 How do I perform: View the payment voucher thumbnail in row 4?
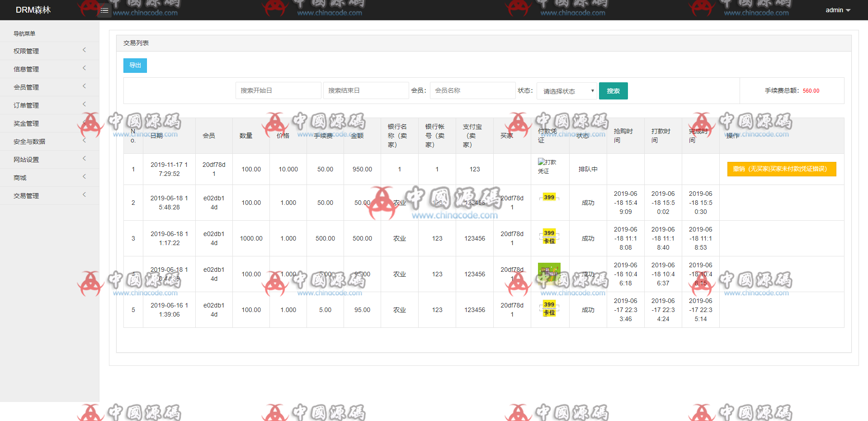pyautogui.click(x=549, y=271)
